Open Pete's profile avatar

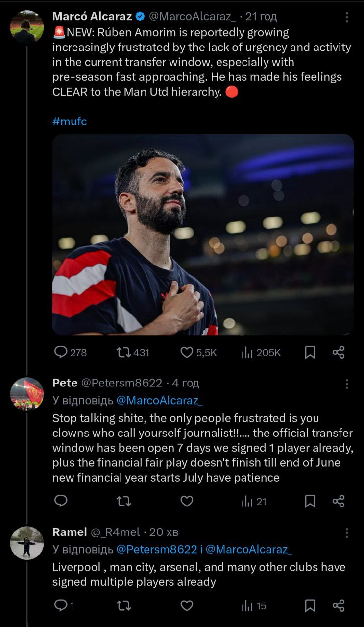tap(27, 393)
